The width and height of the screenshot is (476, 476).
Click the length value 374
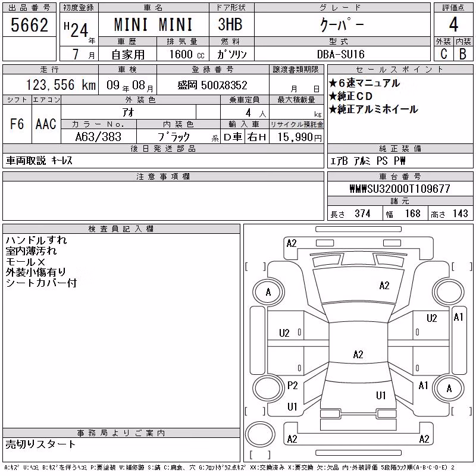(362, 214)
